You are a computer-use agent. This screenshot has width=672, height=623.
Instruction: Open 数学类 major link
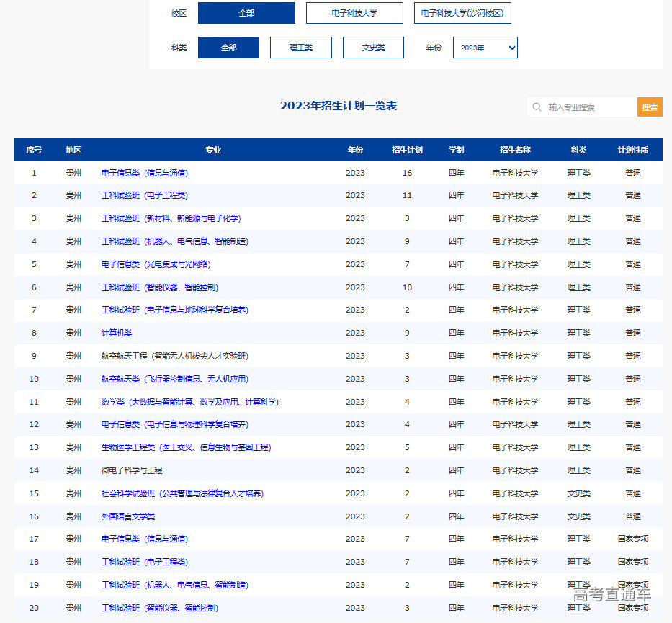189,402
